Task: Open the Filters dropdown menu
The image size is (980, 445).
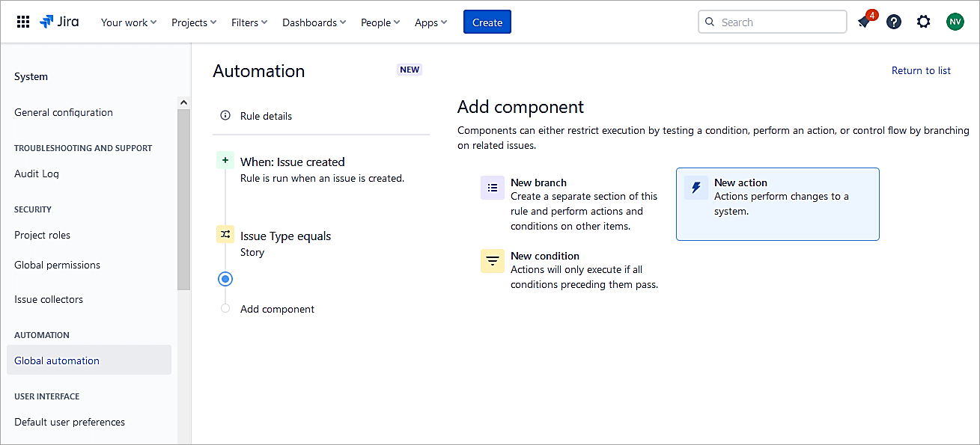Action: (249, 22)
